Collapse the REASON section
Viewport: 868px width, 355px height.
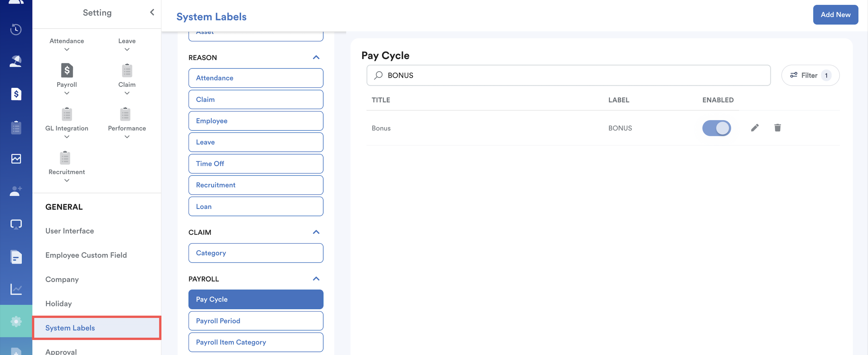coord(316,57)
